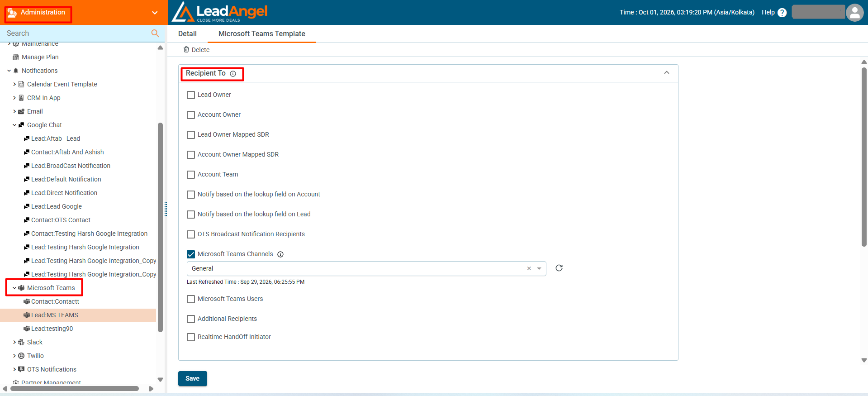Click the main panel vertical scrollbar
The image size is (868, 396).
click(864, 157)
